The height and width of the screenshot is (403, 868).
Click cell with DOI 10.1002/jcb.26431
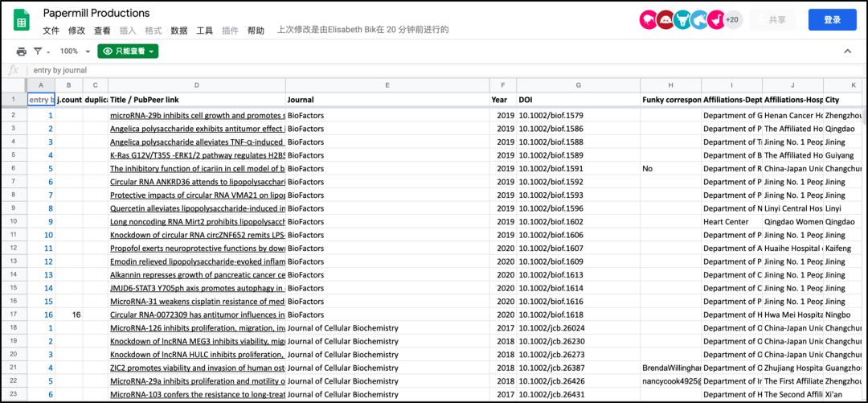click(579, 395)
